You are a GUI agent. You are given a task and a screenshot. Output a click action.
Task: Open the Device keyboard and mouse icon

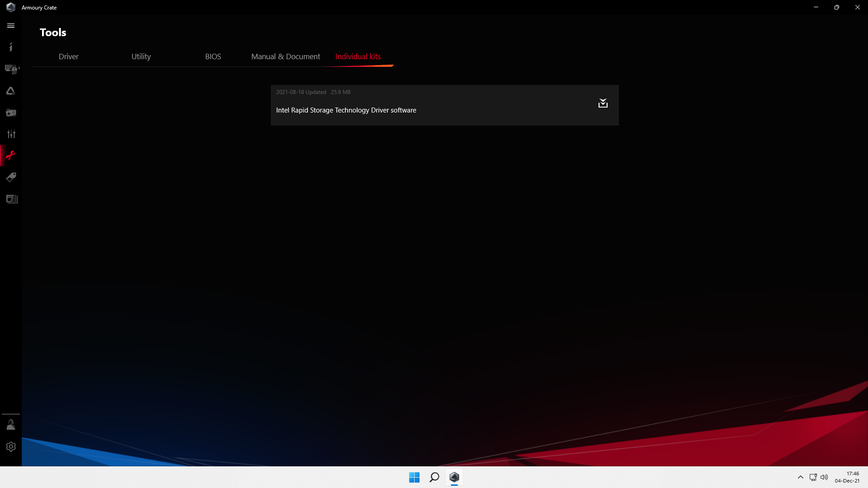tap(11, 69)
